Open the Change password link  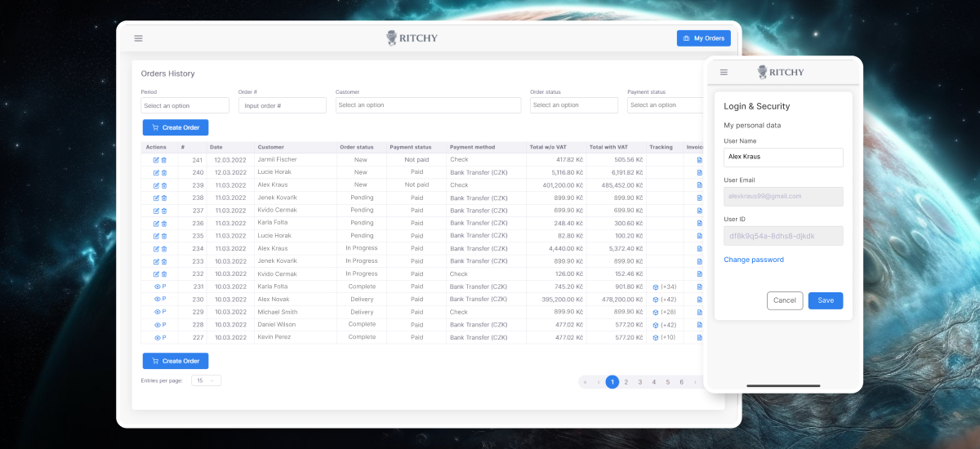(754, 260)
